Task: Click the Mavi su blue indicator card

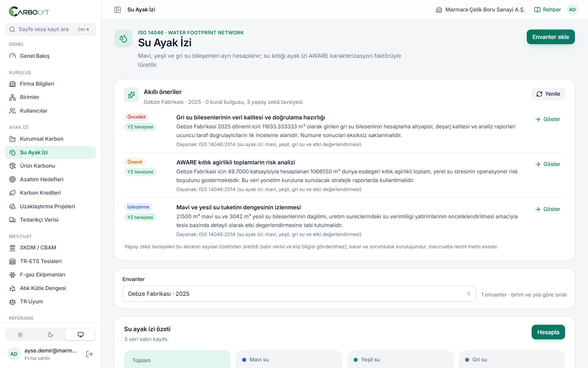Action: [x=289, y=359]
